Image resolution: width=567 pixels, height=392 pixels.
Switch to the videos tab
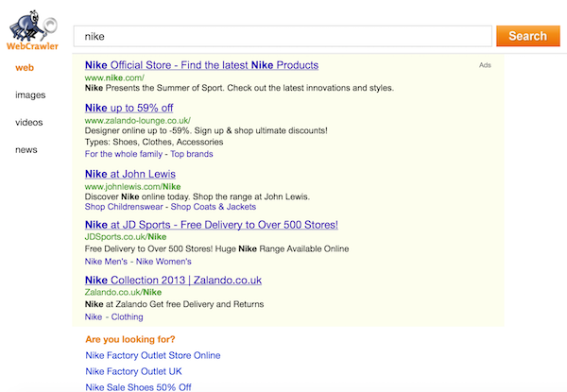(29, 123)
